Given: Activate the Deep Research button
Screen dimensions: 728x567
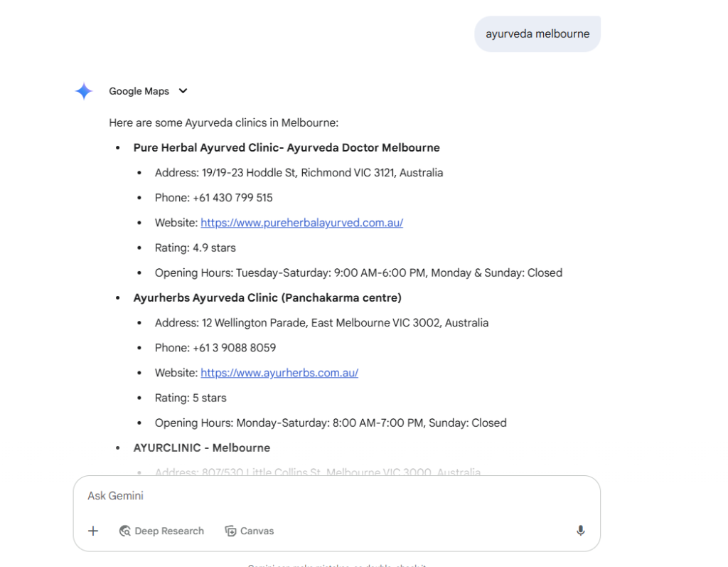Looking at the screenshot, I should pos(161,531).
